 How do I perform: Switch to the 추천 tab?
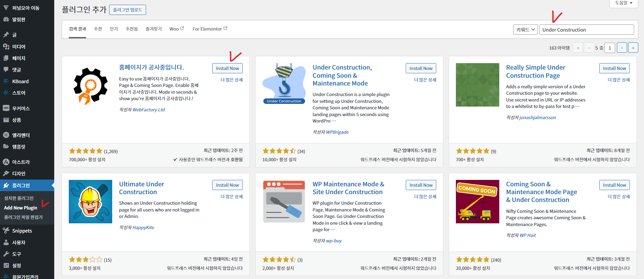pos(98,29)
